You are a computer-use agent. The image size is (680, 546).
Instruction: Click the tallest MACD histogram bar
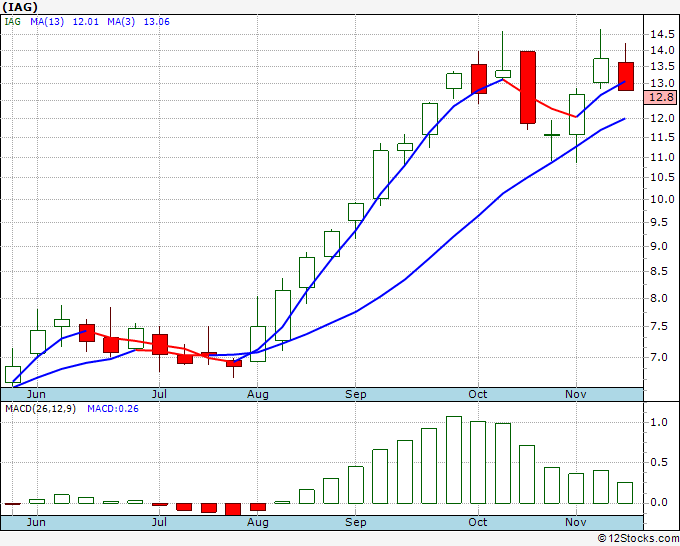454,460
